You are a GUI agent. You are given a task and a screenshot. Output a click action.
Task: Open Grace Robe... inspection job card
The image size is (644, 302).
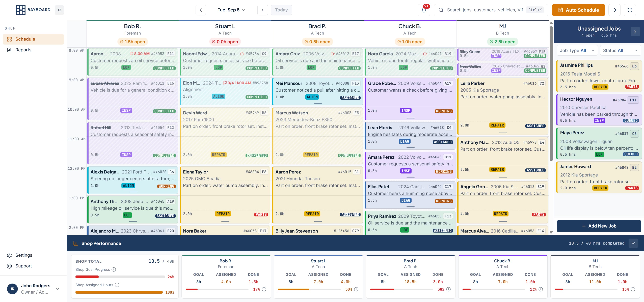(x=410, y=99)
